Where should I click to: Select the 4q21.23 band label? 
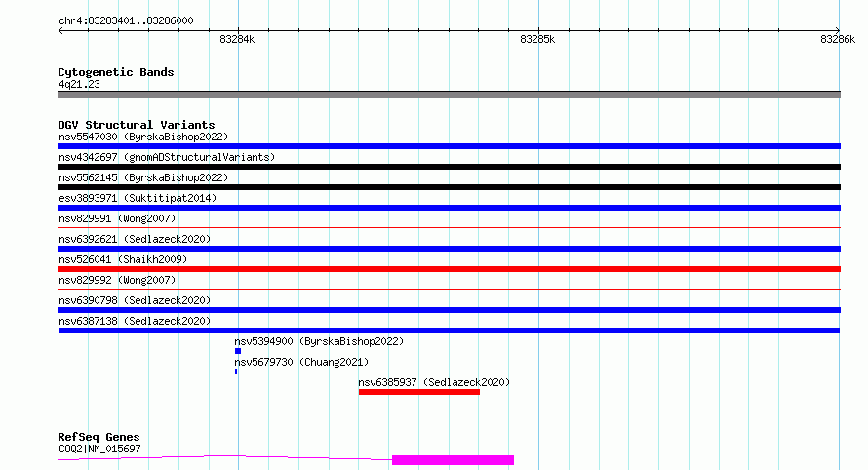point(79,84)
